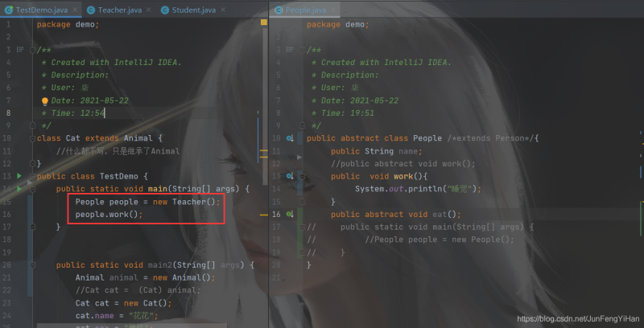Switch to the Student.java tab
The image size is (644, 328).
coord(193,10)
